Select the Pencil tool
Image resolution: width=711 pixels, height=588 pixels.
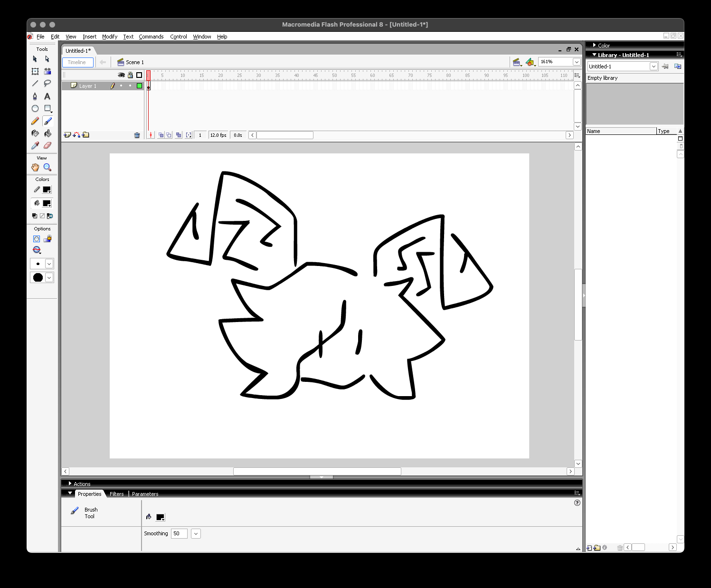coord(35,122)
